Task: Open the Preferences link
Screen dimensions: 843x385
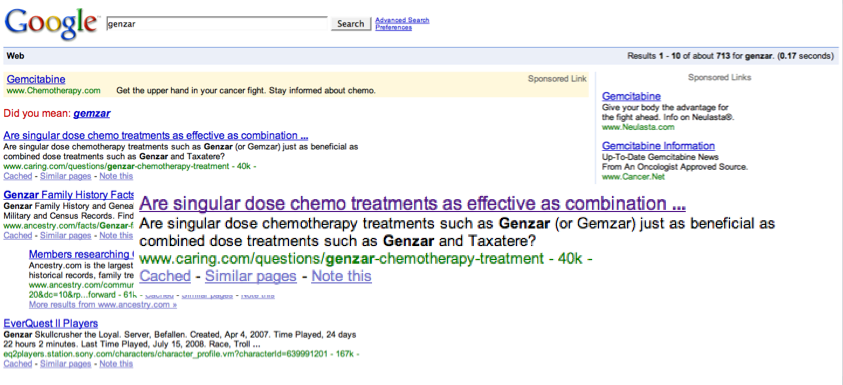Action: coord(394,27)
